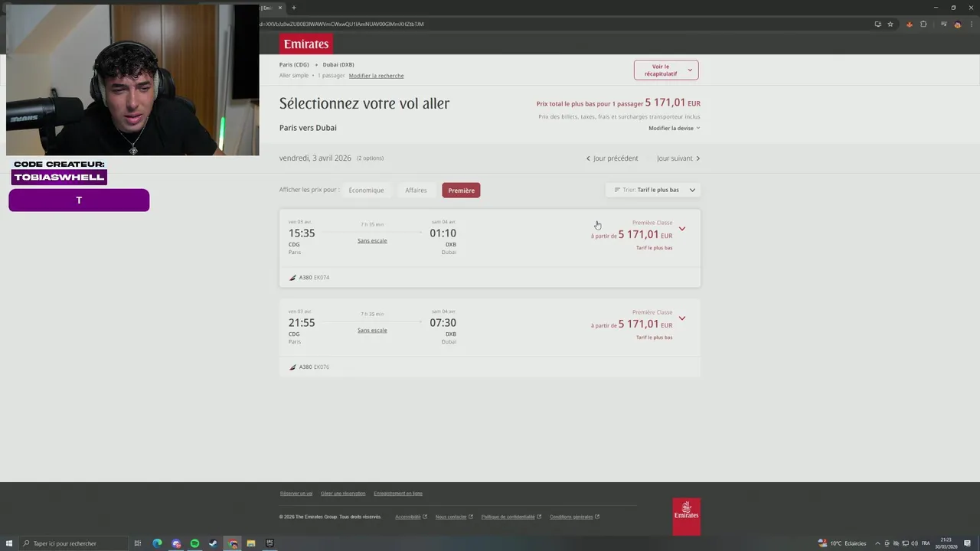This screenshot has width=980, height=551.
Task: Open the Conditions générales footer link
Action: point(574,517)
